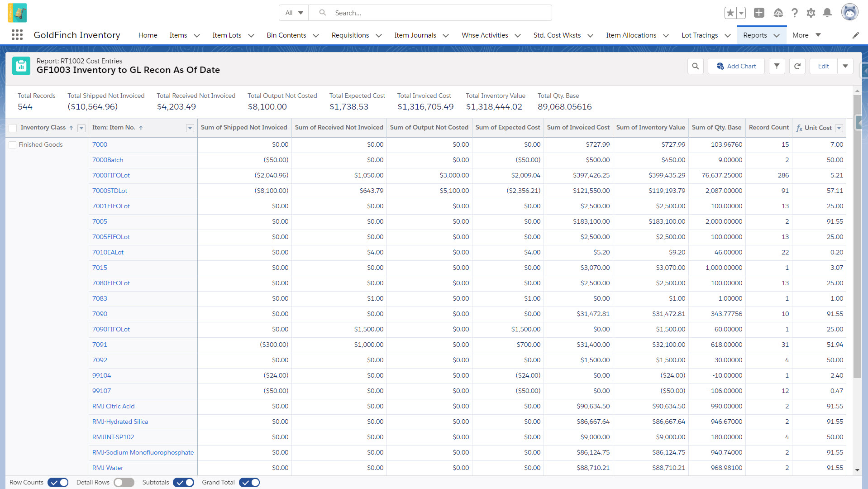Enable Detail Rows
The width and height of the screenshot is (868, 489).
point(124,482)
